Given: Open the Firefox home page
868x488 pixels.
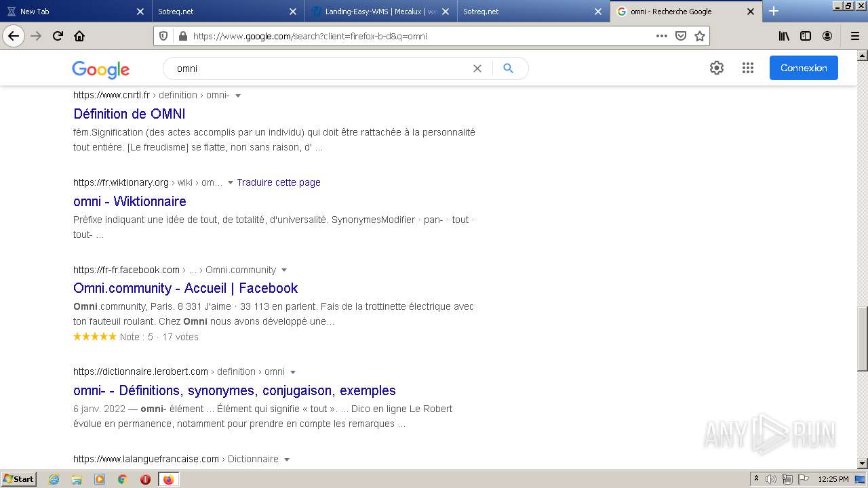Looking at the screenshot, I should (79, 36).
